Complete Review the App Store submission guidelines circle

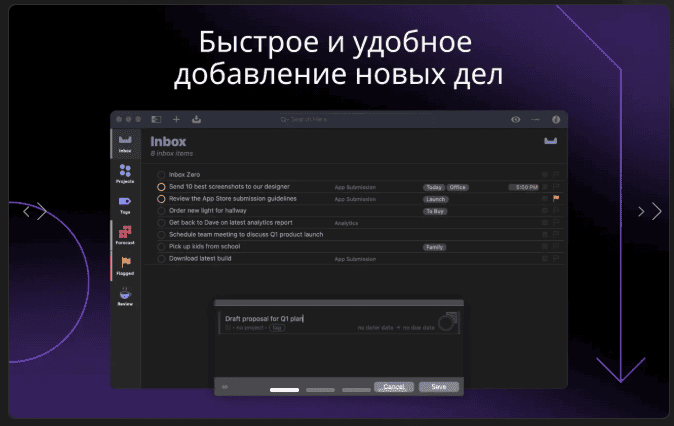[161, 199]
